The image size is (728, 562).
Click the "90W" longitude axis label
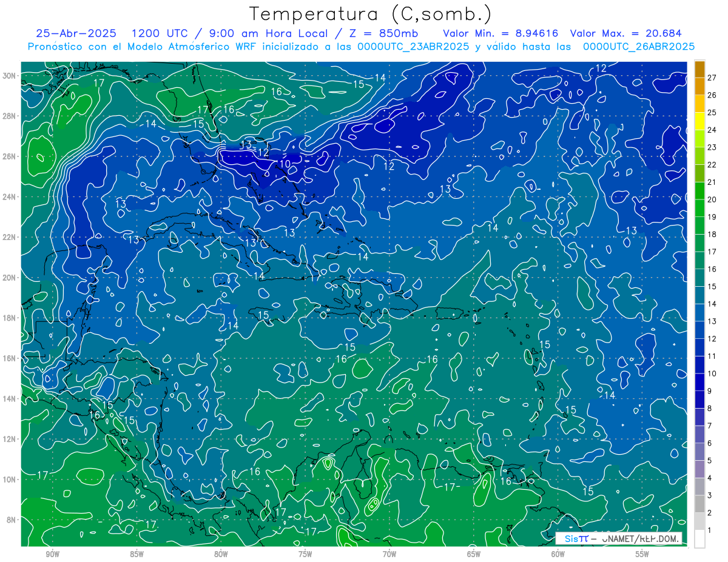tap(52, 554)
